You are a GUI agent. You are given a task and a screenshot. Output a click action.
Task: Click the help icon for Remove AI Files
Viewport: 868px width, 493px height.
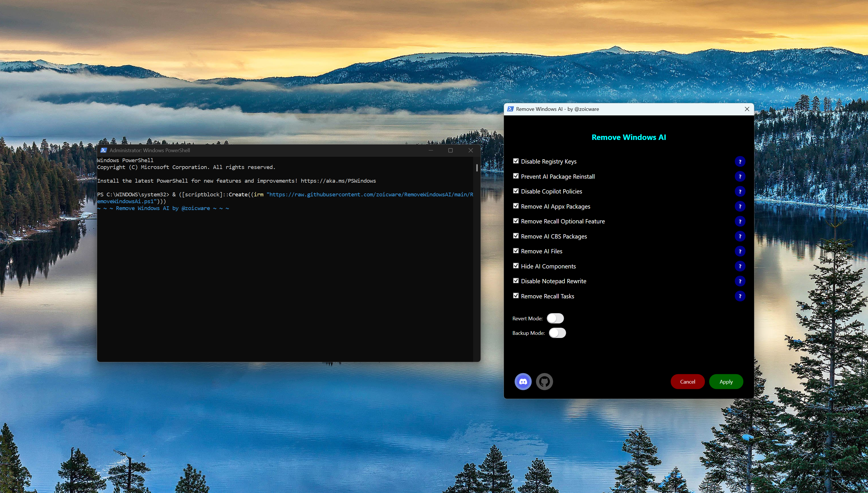pyautogui.click(x=740, y=251)
